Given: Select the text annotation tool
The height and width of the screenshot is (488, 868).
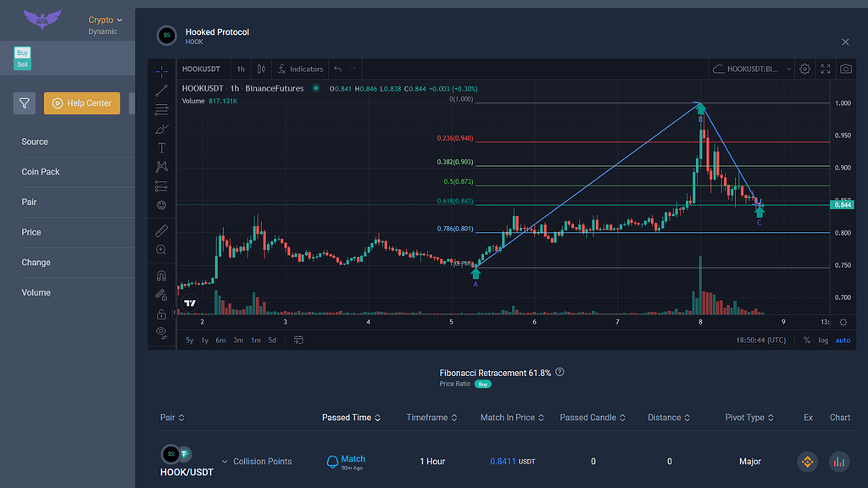Looking at the screenshot, I should [163, 147].
